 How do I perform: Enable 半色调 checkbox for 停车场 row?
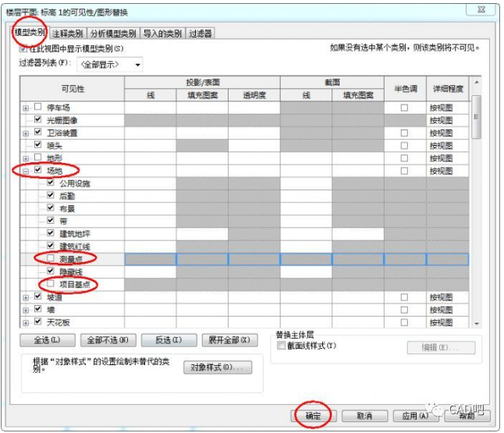coord(404,108)
